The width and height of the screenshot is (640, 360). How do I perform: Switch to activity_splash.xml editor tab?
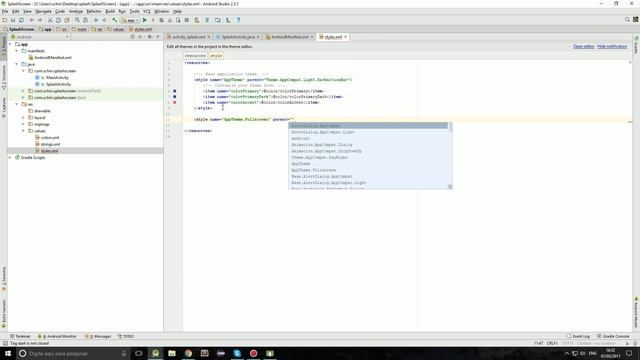[189, 37]
